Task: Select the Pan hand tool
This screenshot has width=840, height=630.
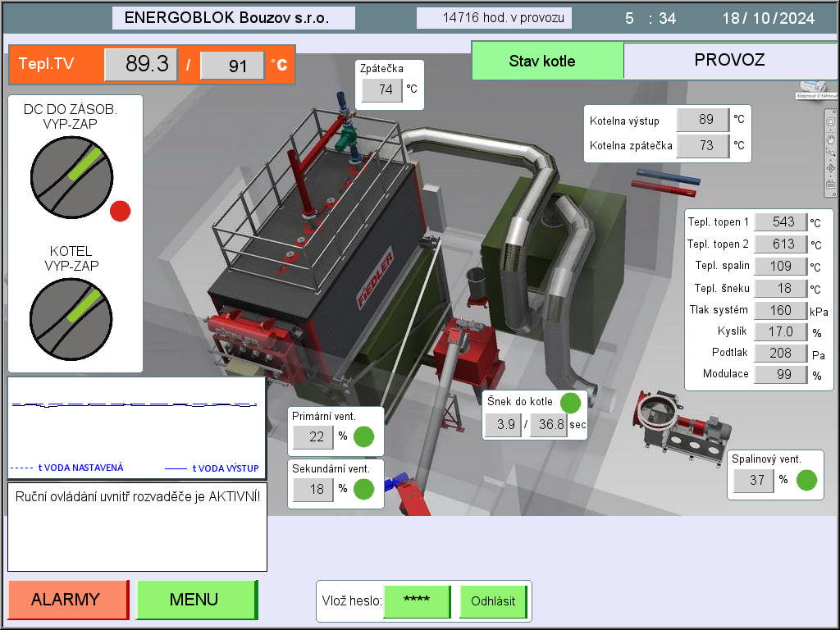Action: point(831,138)
